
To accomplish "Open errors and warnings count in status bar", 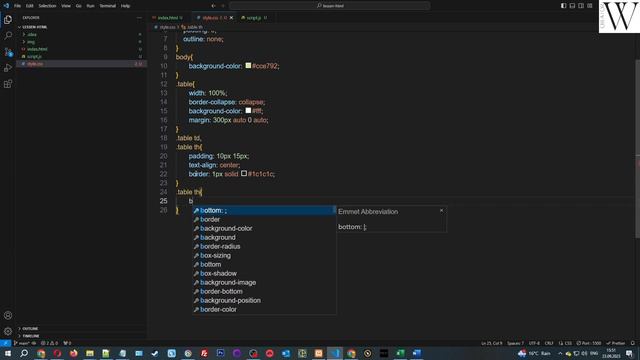I will coord(50,343).
